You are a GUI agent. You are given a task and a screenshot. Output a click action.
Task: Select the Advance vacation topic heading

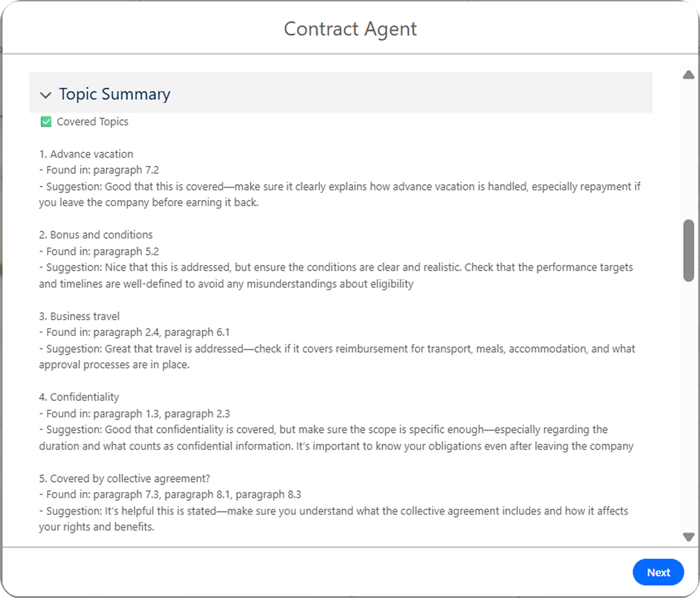pos(86,154)
